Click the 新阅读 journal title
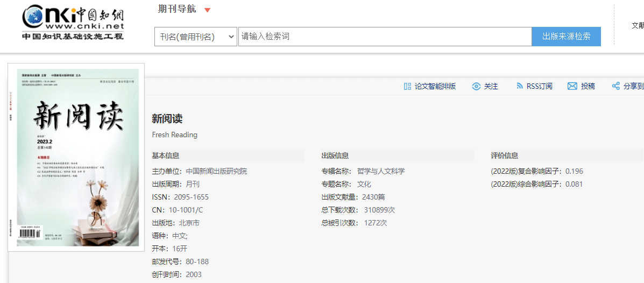The width and height of the screenshot is (644, 283). 167,119
